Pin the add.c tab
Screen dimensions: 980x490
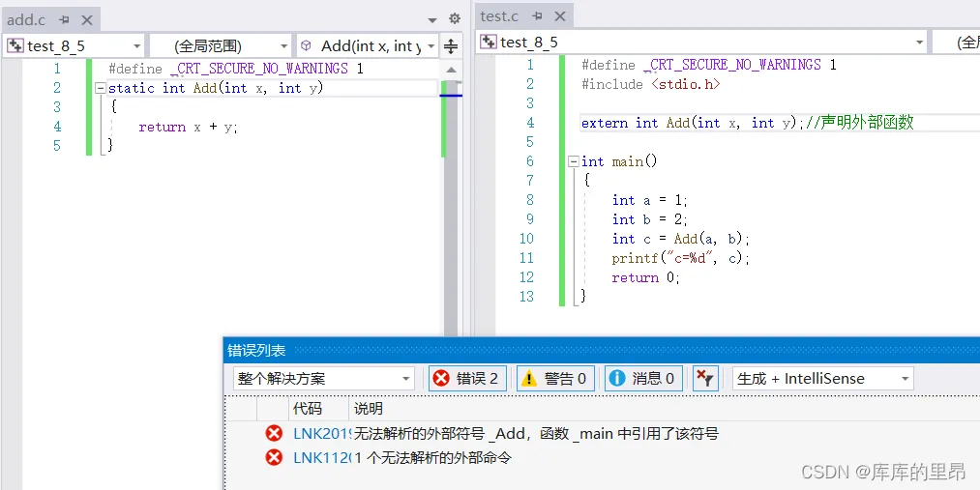coord(64,20)
